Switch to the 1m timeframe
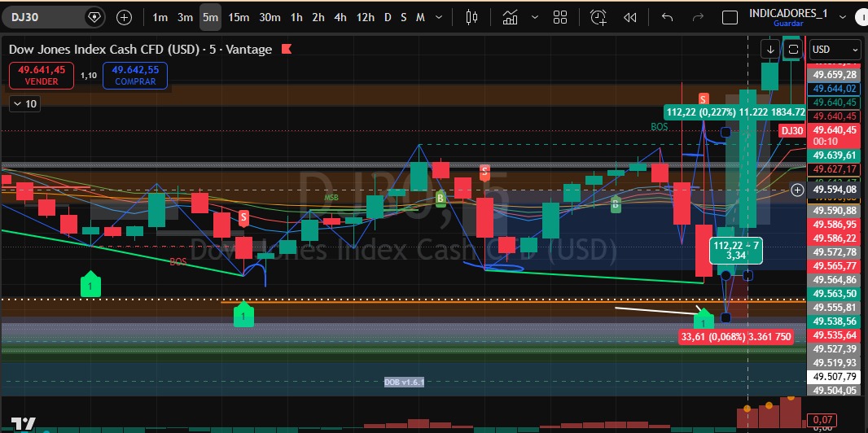Image resolution: width=868 pixels, height=433 pixels. pos(160,18)
